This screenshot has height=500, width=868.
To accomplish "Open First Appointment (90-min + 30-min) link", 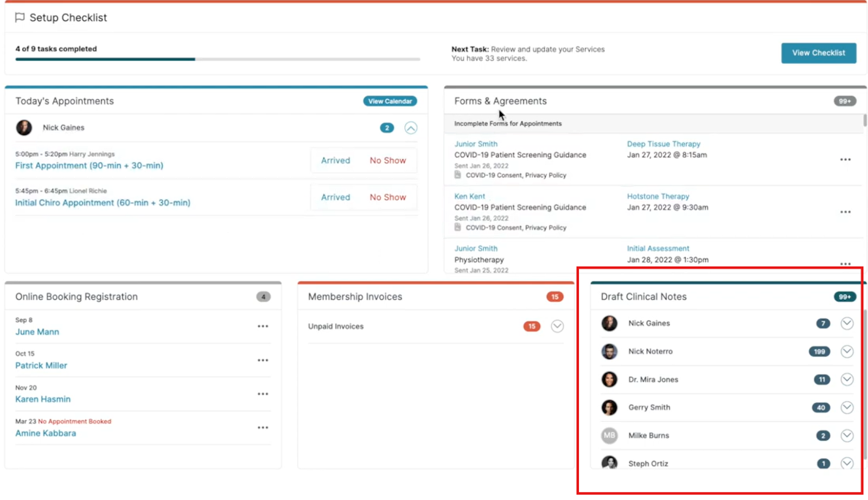I will 89,165.
